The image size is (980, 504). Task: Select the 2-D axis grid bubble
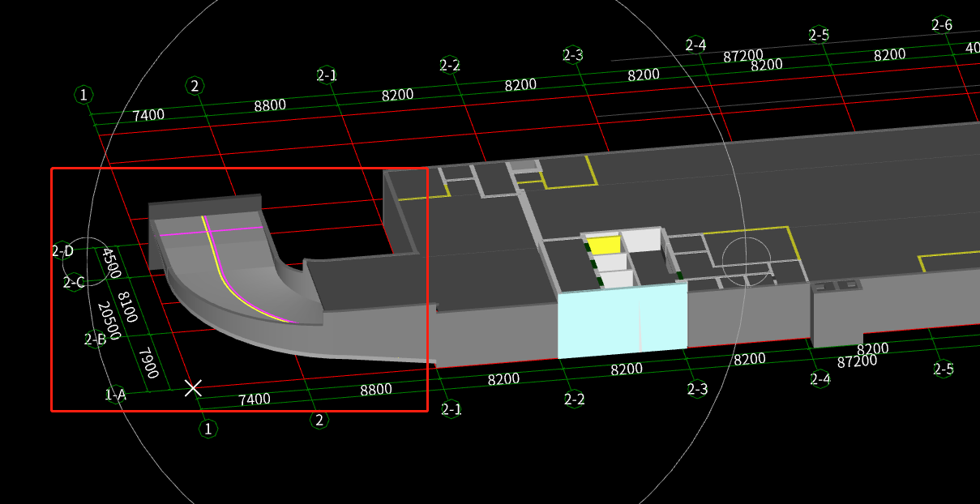[x=62, y=251]
